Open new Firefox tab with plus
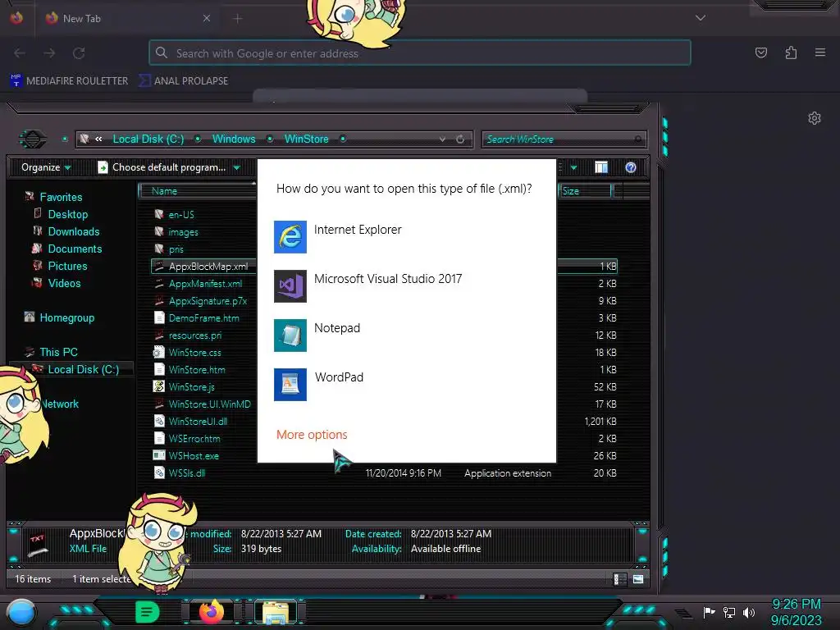 click(x=237, y=19)
